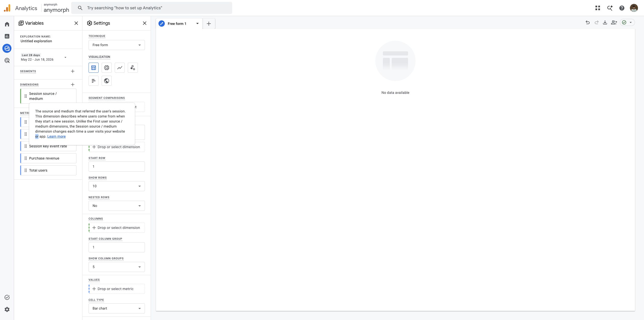Click Drop or select dimension under Rows
Image resolution: width=644 pixels, height=320 pixels.
[117, 147]
